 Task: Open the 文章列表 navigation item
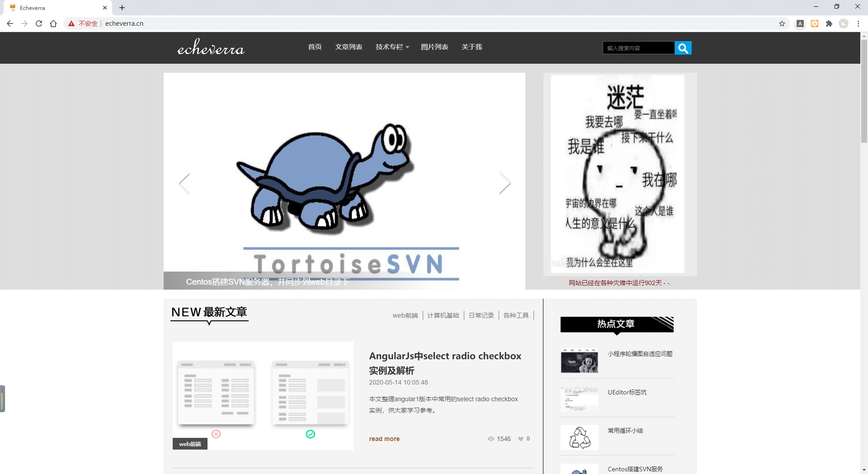coord(349,47)
